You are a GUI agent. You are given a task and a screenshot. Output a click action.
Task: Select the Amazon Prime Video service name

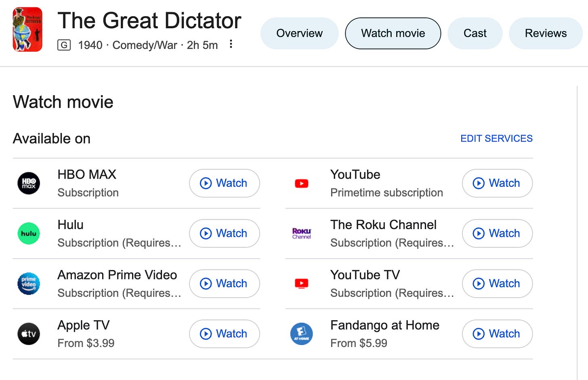(117, 275)
